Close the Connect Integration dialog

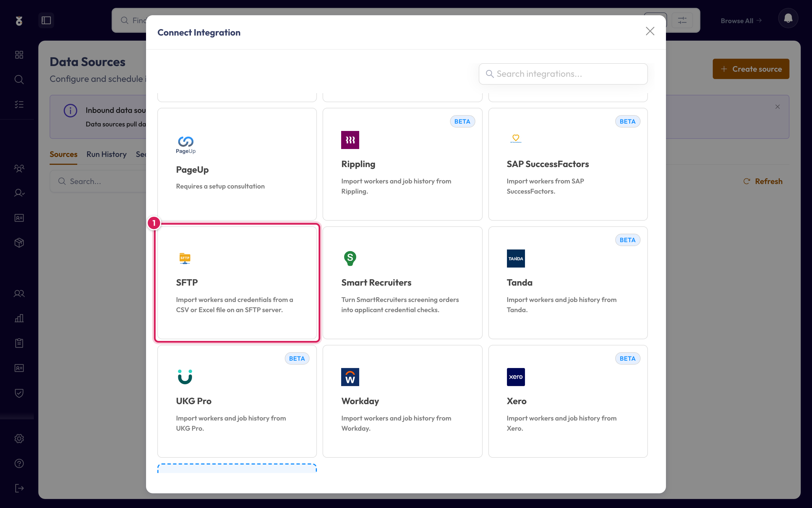coord(650,31)
